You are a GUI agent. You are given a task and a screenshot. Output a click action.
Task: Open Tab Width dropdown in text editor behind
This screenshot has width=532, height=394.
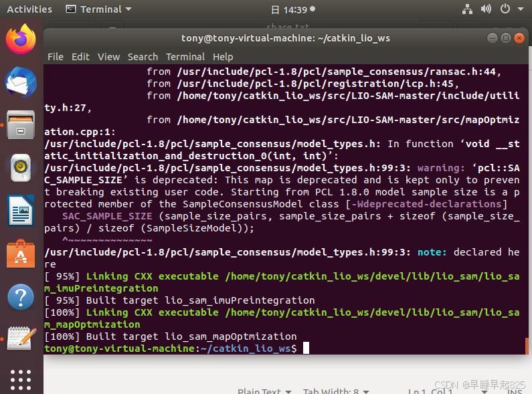(x=336, y=391)
